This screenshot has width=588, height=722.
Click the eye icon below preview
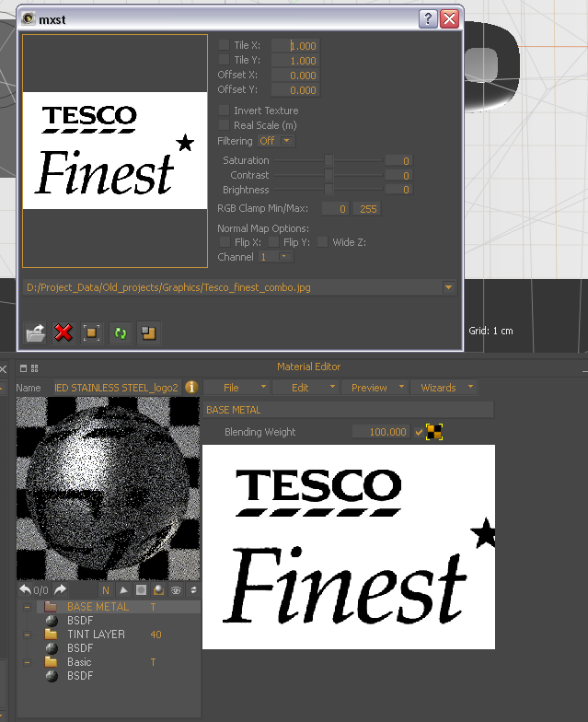[177, 590]
